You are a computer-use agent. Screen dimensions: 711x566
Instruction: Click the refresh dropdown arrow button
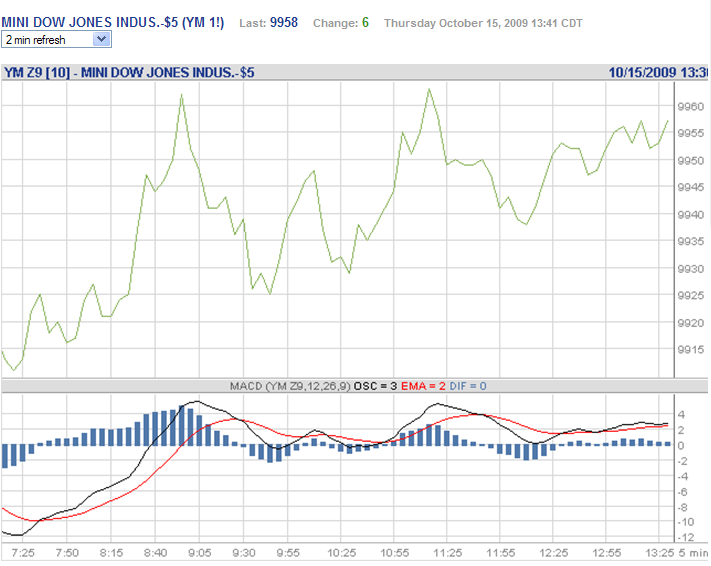point(102,39)
